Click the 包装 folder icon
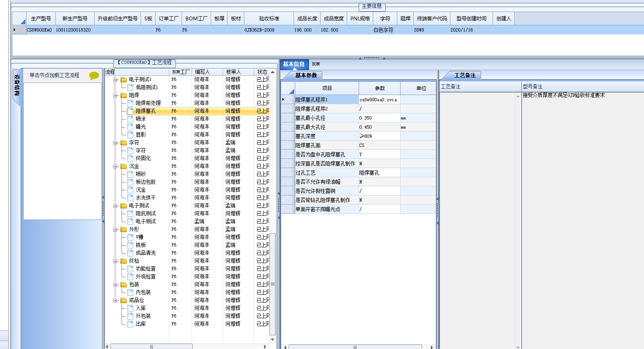This screenshot has height=349, width=644. (124, 285)
